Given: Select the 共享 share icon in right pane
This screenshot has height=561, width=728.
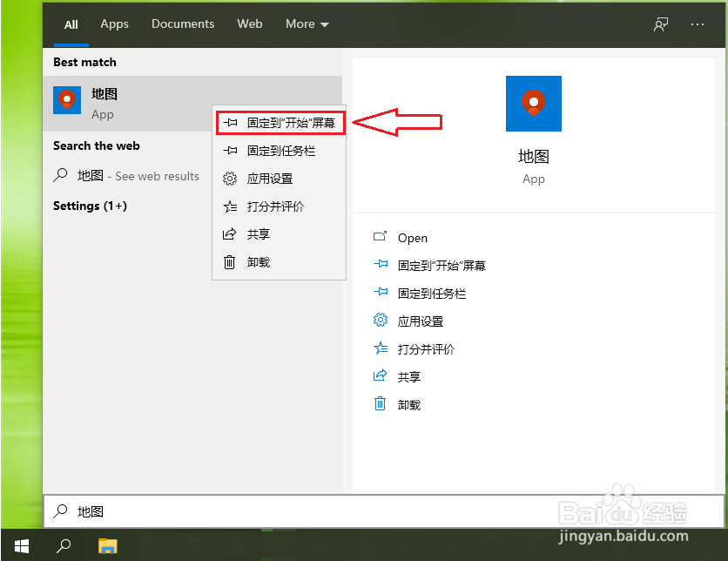Looking at the screenshot, I should pyautogui.click(x=381, y=376).
